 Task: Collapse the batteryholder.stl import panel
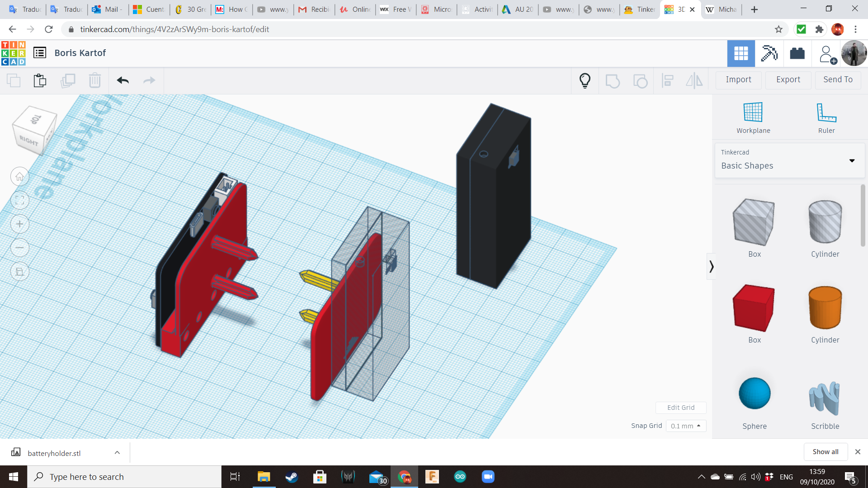117,452
